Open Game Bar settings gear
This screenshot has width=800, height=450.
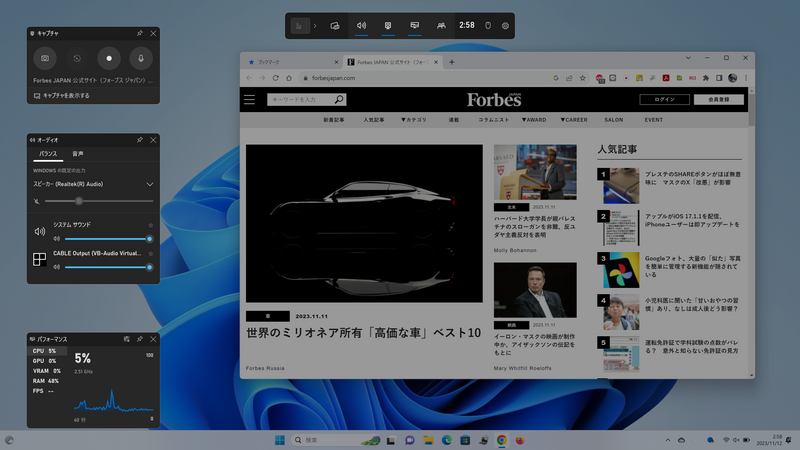tap(506, 25)
